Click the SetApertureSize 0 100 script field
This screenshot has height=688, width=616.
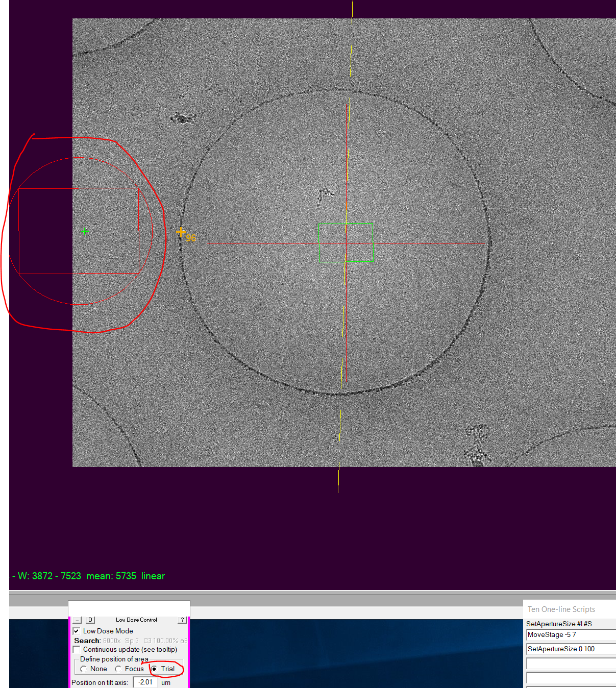point(571,649)
